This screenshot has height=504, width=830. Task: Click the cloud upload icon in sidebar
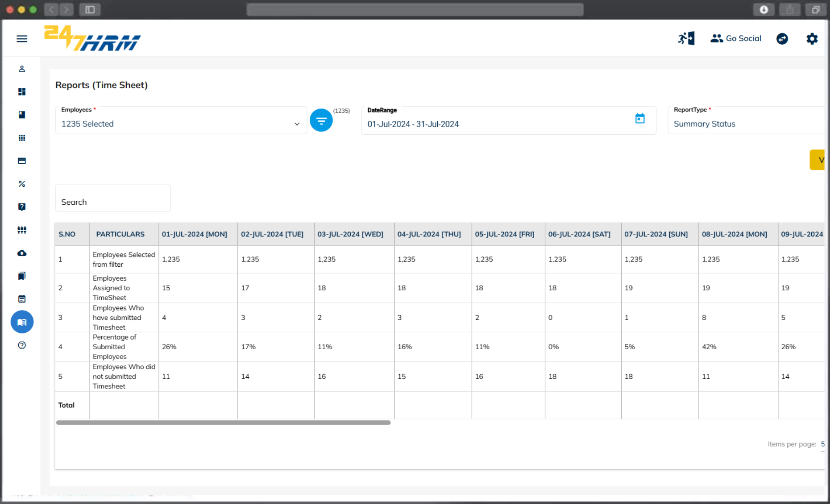pos(21,253)
